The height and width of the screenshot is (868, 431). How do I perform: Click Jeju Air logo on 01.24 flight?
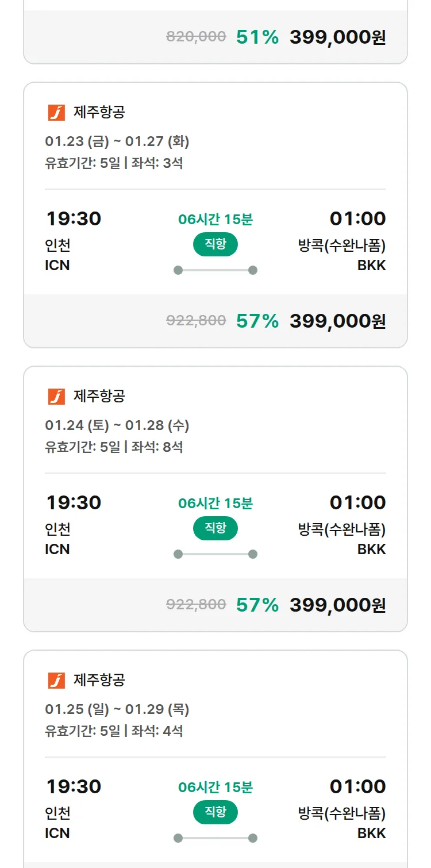tap(56, 397)
